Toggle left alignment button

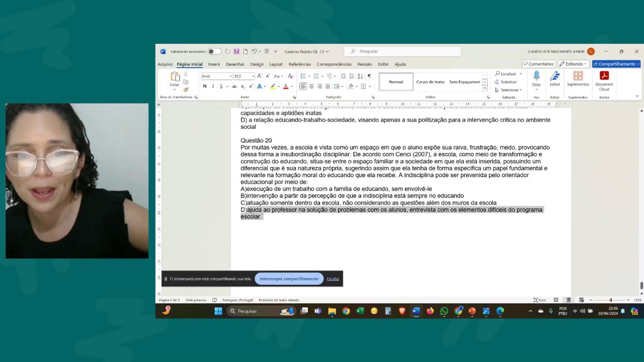tap(303, 86)
